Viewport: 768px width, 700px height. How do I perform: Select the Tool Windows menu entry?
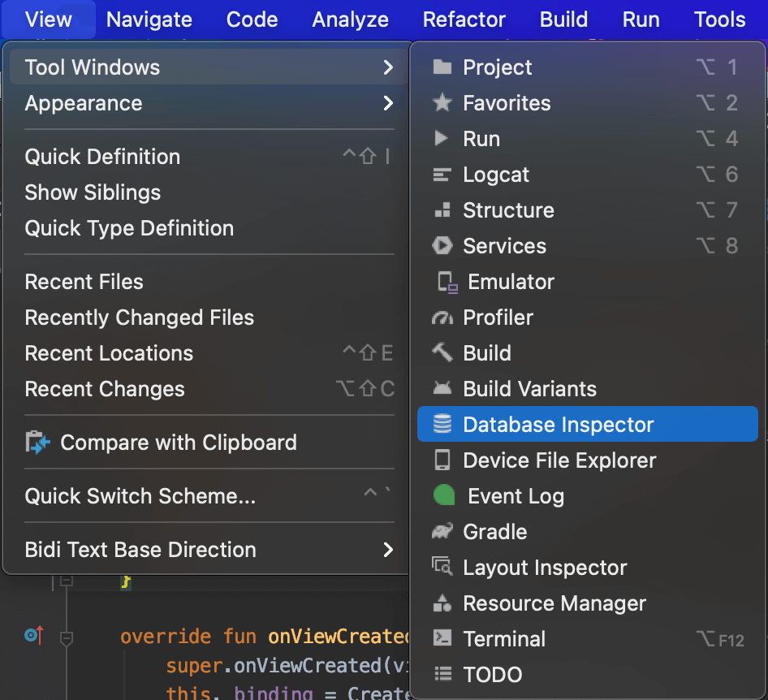click(209, 67)
